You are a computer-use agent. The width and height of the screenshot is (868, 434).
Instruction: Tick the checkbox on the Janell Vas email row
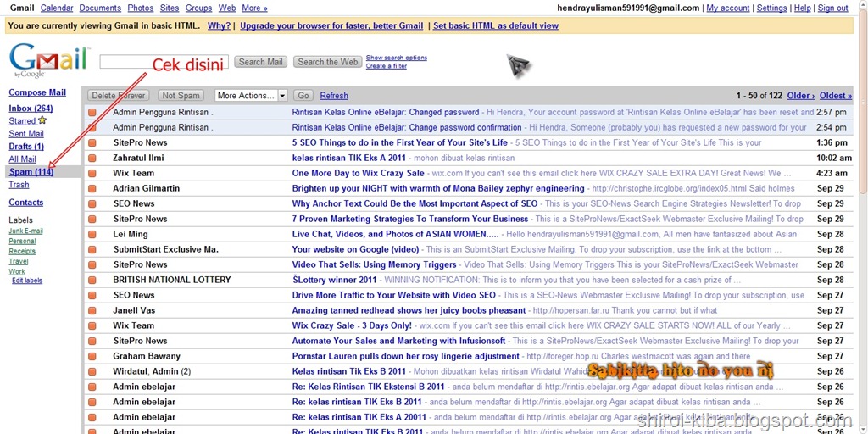coord(92,310)
